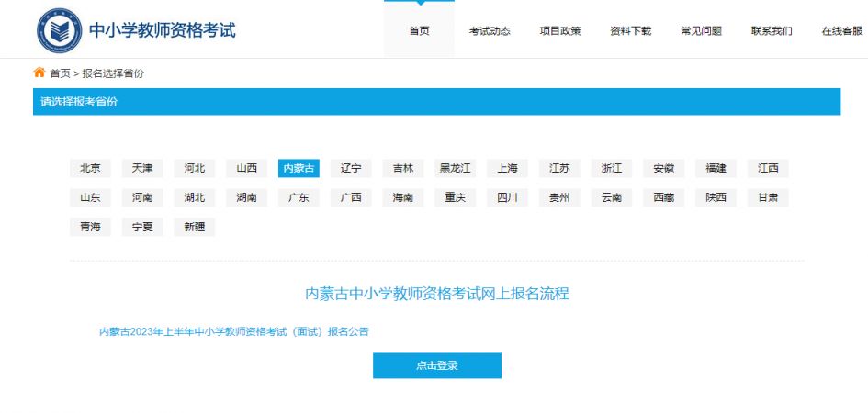Screen dimensions: 868x413
Task: Click the 内蒙古中小学教师资格考试网上报名流程 heading
Action: 437,293
